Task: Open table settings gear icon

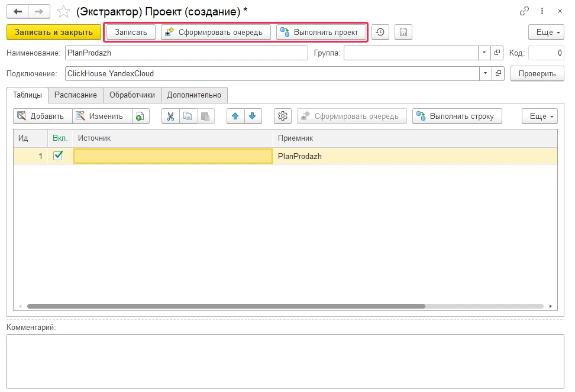Action: pos(283,116)
